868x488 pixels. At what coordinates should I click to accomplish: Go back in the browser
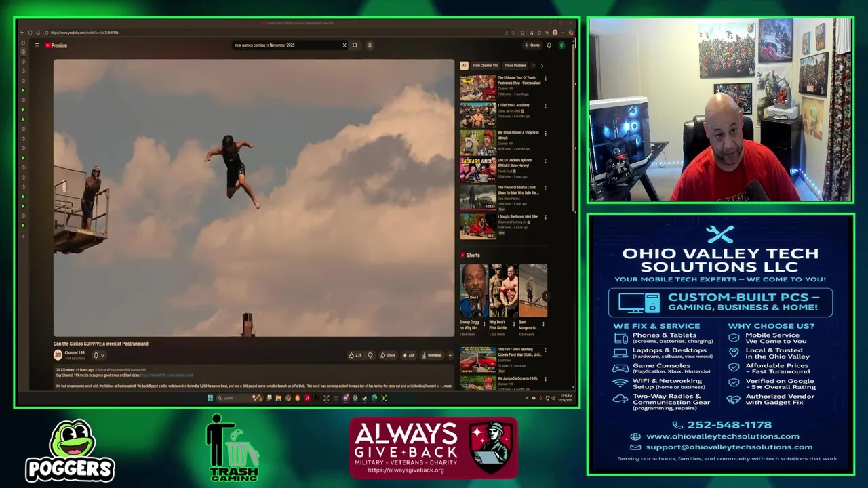pyautogui.click(x=22, y=33)
